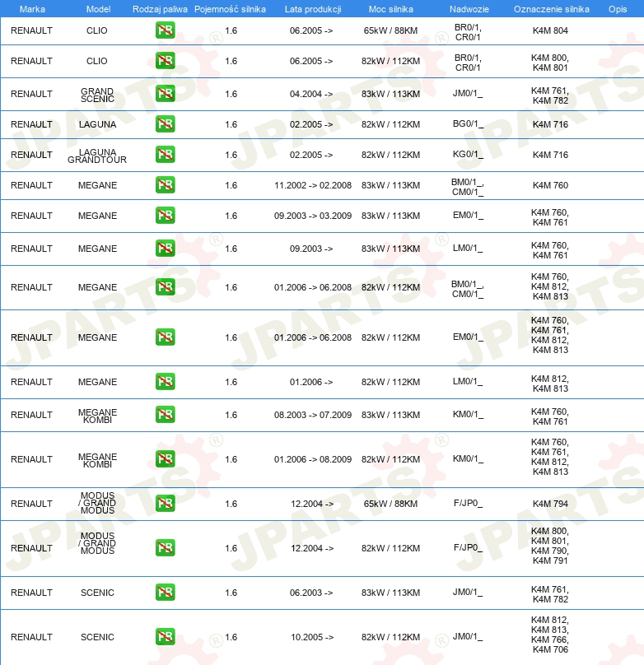The image size is (644, 665).
Task: Click the Lata produkcji column header
Action: click(x=313, y=9)
